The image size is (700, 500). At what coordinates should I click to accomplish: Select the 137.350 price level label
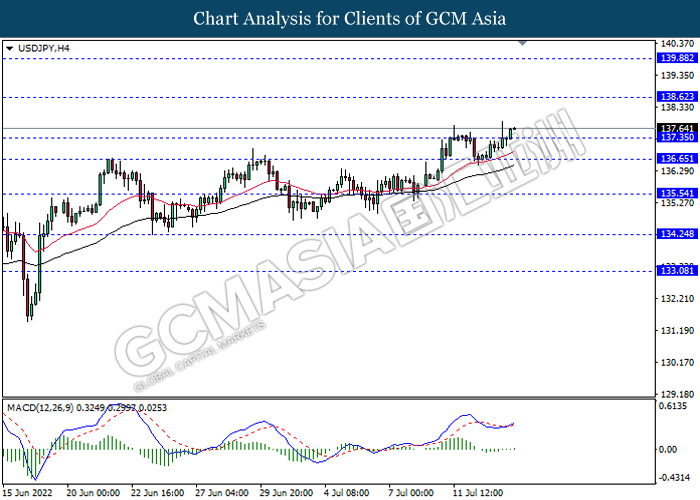pyautogui.click(x=677, y=138)
